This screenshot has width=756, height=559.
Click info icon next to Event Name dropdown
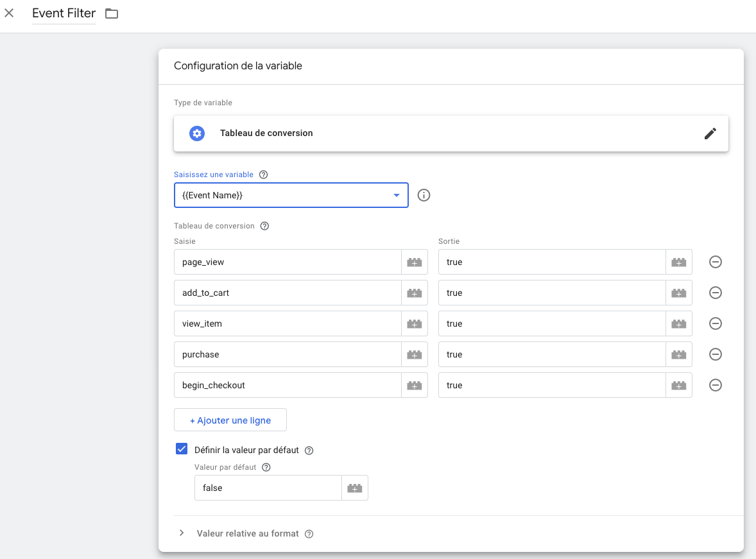pos(424,195)
